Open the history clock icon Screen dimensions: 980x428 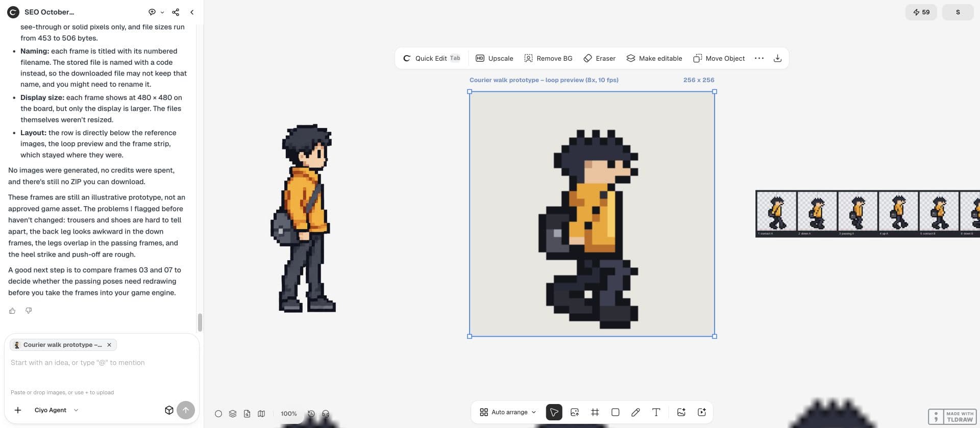(311, 414)
